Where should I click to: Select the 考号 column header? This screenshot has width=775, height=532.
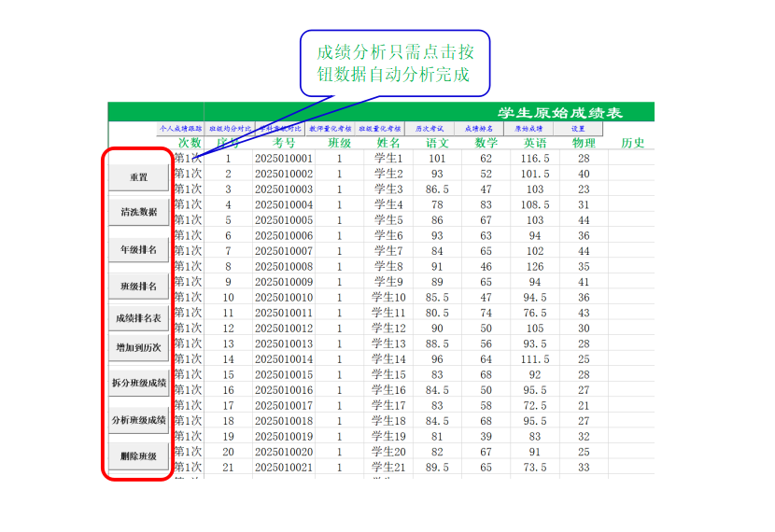[x=284, y=143]
